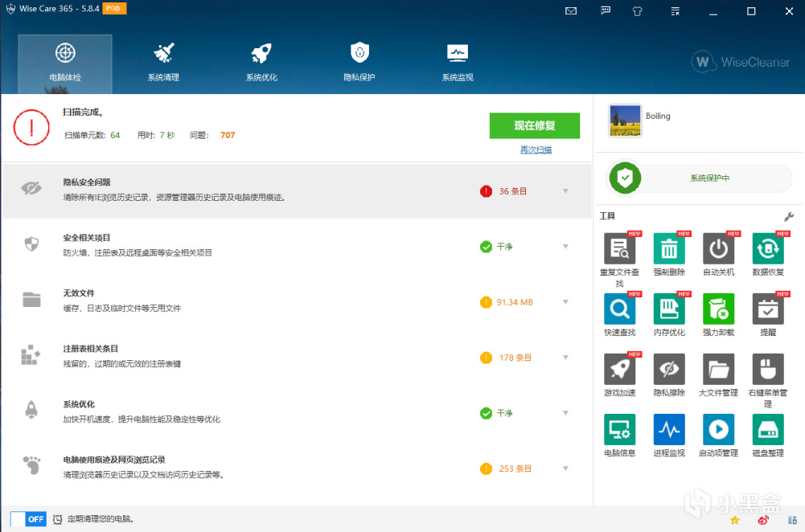Expand the 系统优化 row arrow
Image resolution: width=805 pixels, height=532 pixels.
565,413
